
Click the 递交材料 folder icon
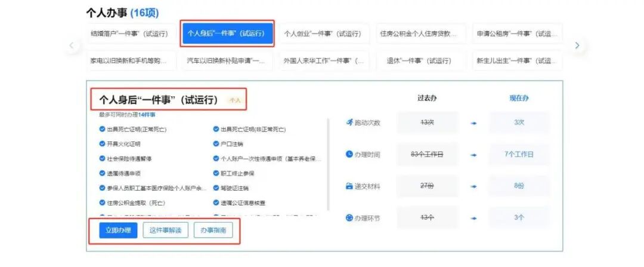(x=349, y=186)
